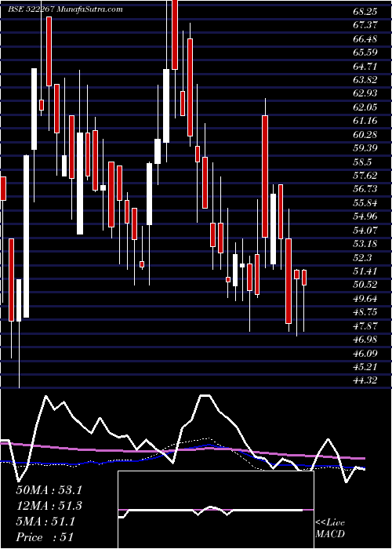392x549 pixels.
Task: Click the 62.05 price axis label
Action: (365, 107)
